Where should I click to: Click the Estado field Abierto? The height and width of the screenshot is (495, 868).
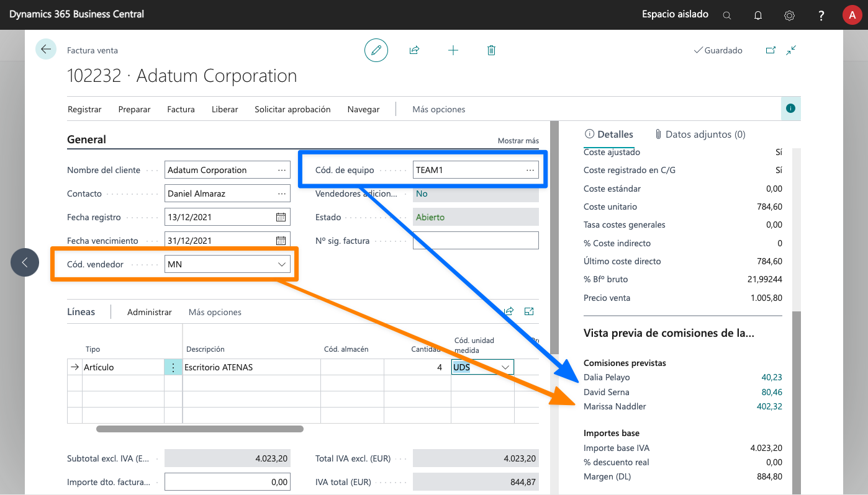476,217
